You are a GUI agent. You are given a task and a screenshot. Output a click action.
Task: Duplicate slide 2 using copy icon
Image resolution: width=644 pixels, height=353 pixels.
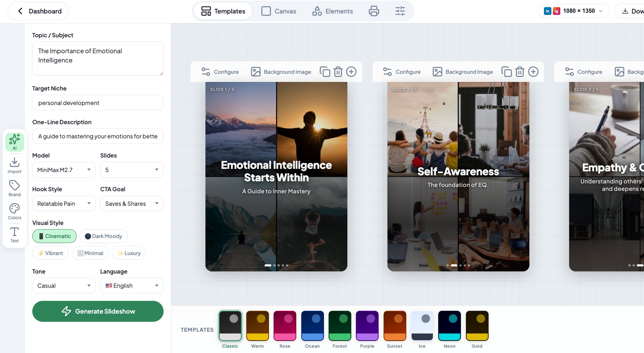point(506,72)
